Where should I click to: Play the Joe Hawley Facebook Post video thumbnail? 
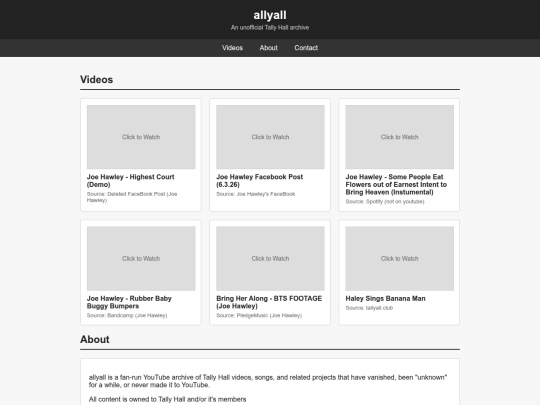click(270, 137)
